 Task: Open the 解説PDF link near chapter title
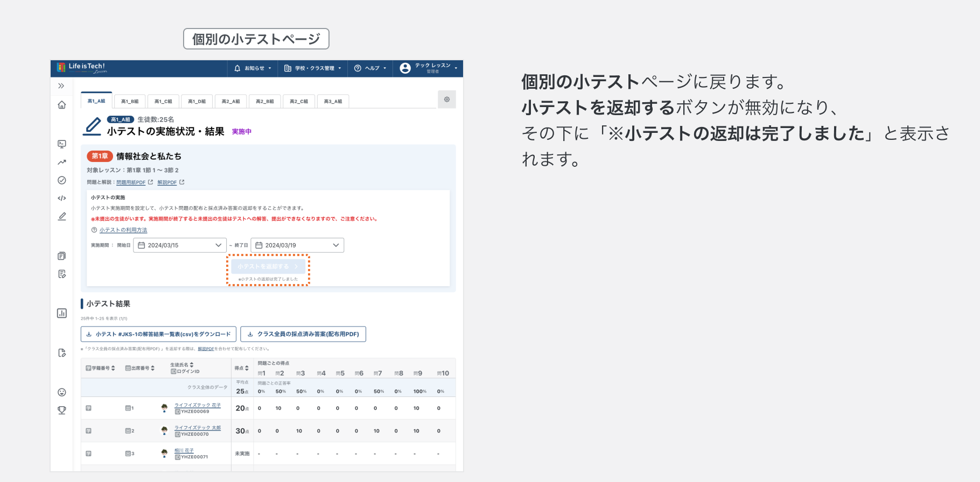[x=167, y=182]
